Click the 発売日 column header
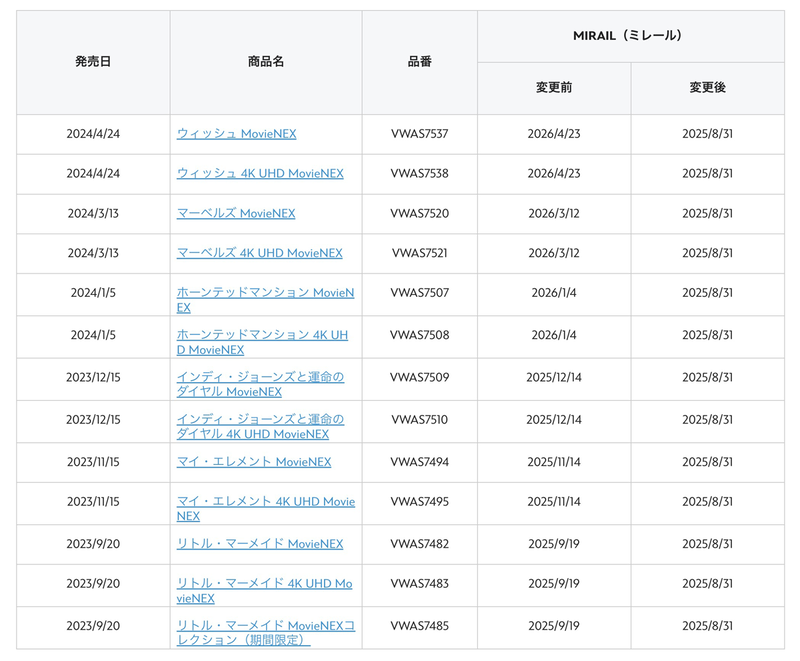 pos(93,62)
